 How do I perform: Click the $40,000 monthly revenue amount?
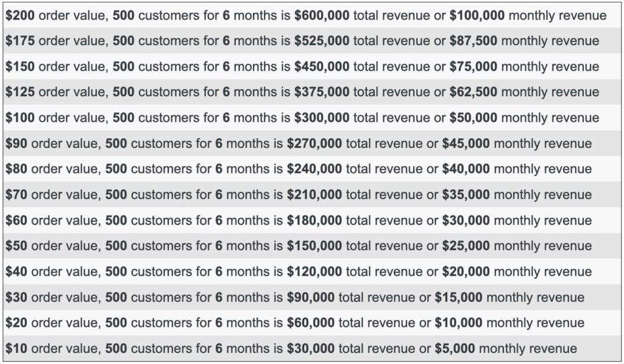pyautogui.click(x=466, y=169)
